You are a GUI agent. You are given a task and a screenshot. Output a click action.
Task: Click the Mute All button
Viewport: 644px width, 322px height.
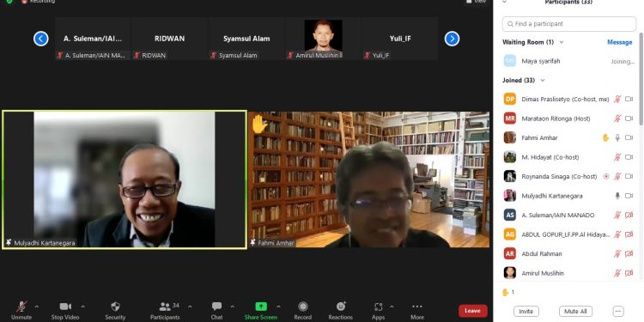575,312
